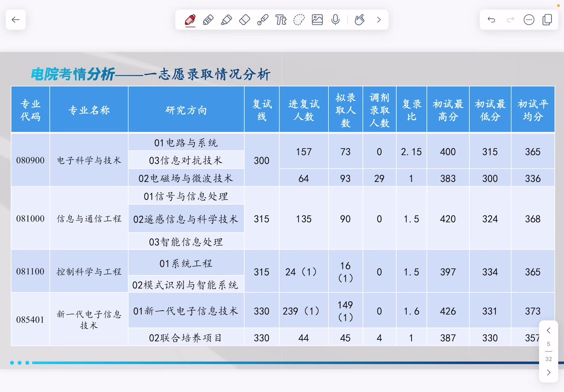The height and width of the screenshot is (392, 564).
Task: Click the 初试最高分 column header
Action: [x=448, y=110]
